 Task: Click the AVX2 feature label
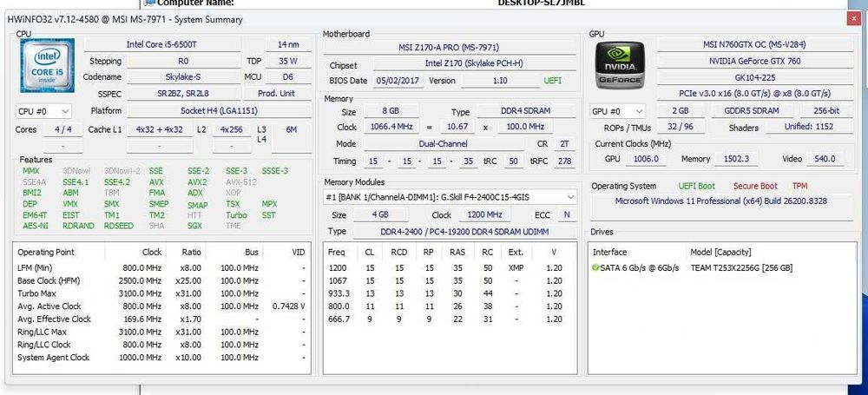[x=197, y=182]
